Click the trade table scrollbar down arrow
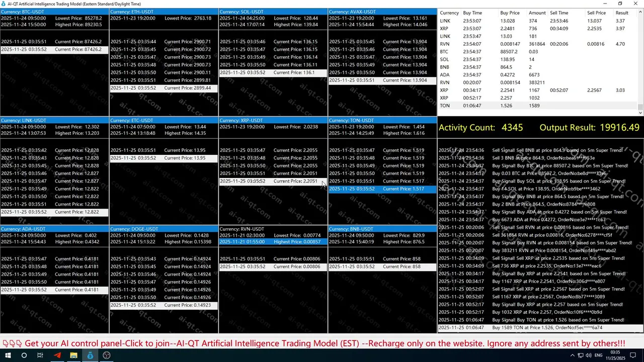Viewport: 644px width, 362px height. point(640,113)
